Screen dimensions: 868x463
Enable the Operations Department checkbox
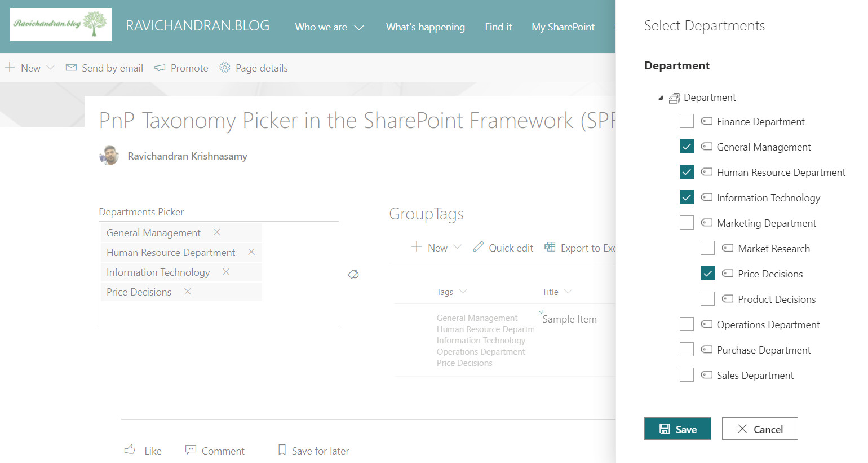click(687, 324)
